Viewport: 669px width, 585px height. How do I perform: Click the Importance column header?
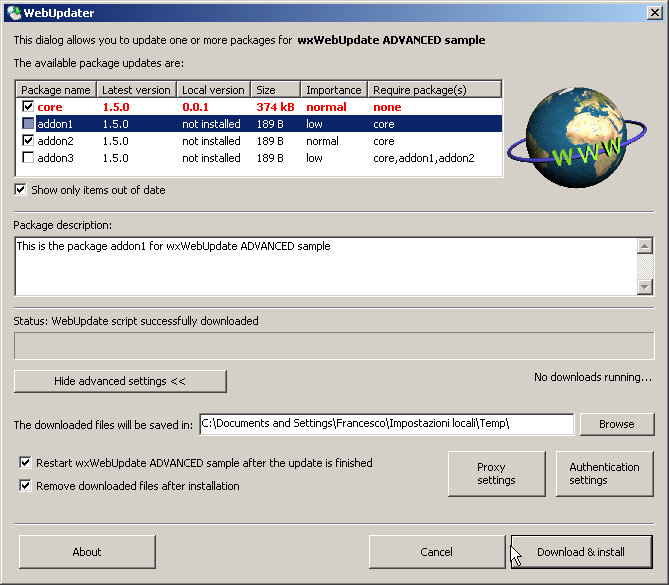click(334, 90)
